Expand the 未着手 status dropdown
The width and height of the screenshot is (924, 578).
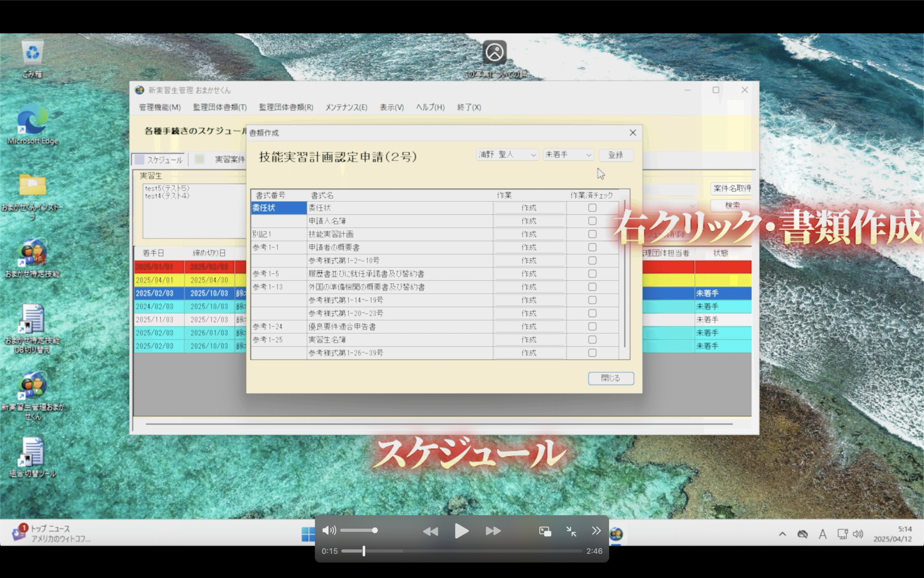click(x=568, y=155)
